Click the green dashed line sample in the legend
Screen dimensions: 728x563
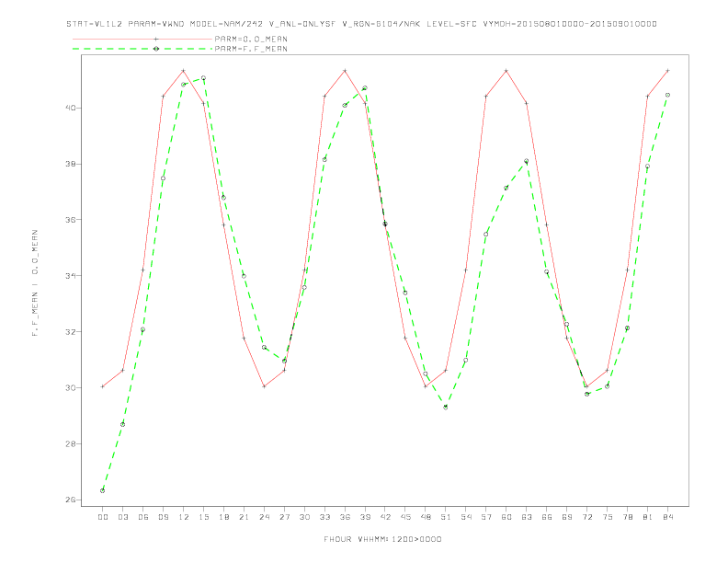point(142,49)
